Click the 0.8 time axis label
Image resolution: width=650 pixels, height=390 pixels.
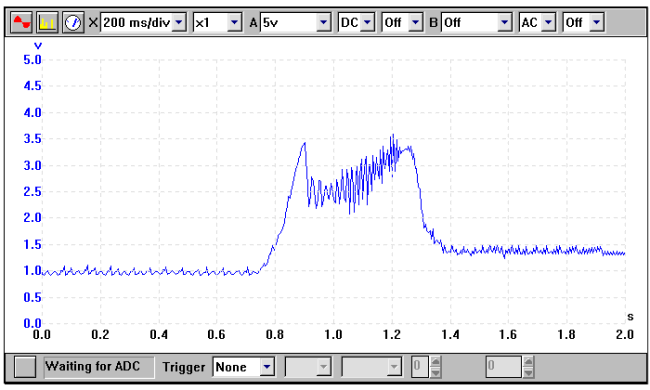[274, 334]
